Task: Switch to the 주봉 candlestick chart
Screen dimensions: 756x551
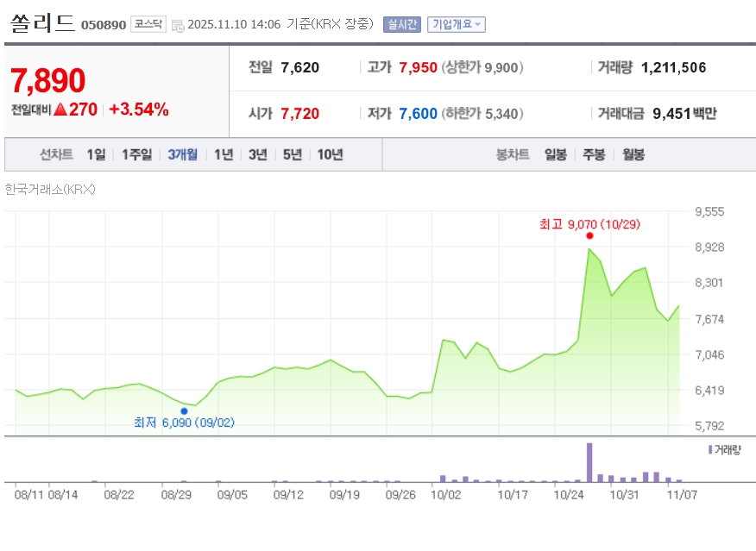Action: pos(594,155)
